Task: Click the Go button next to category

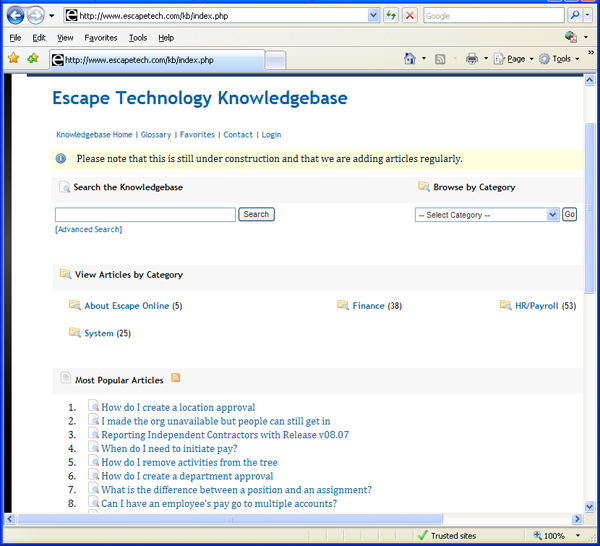Action: click(x=569, y=214)
